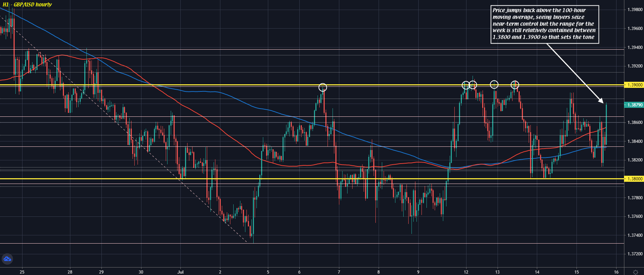
Task: Select the green 1.38790 current price label
Action: click(634, 105)
